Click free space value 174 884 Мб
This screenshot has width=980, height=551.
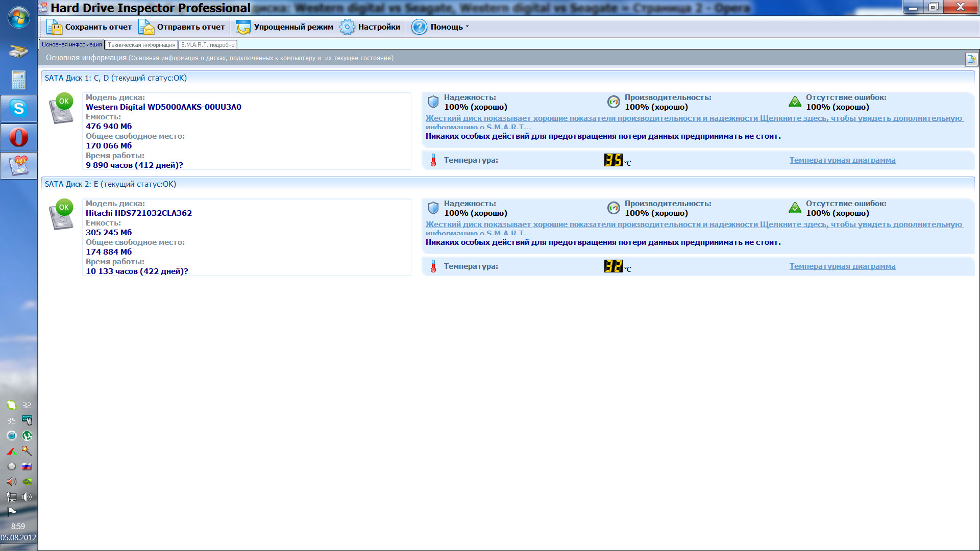109,252
